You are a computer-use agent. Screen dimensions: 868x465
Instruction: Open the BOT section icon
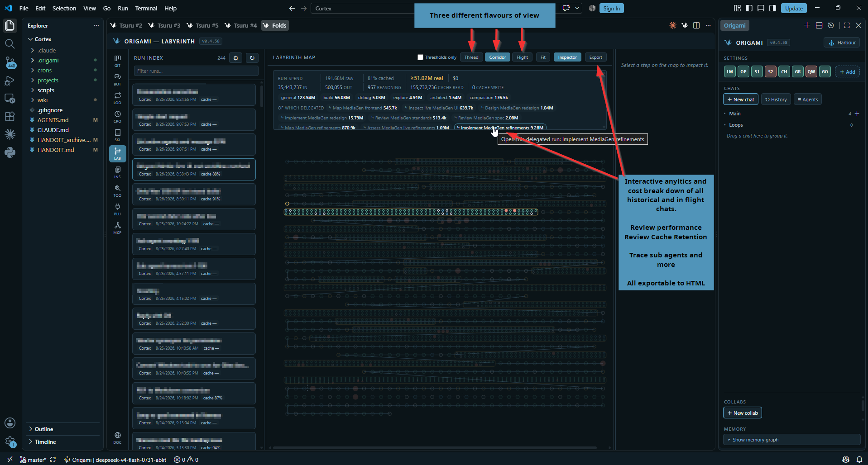(x=117, y=79)
